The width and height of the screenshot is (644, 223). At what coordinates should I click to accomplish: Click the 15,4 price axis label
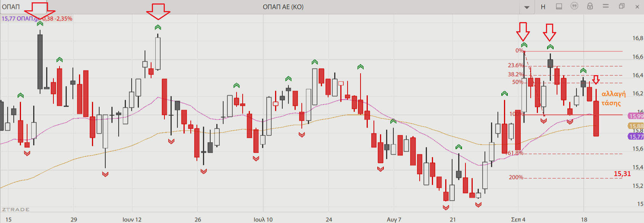[638, 167]
